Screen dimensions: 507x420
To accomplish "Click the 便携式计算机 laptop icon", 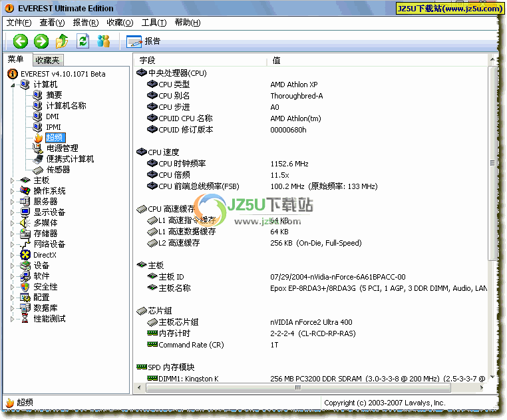I will (x=38, y=159).
